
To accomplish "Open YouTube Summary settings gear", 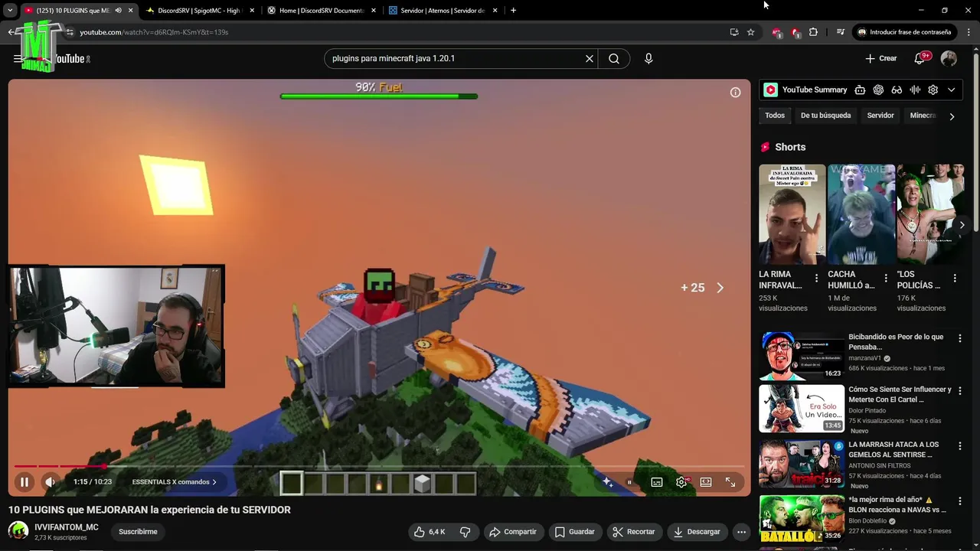I will (933, 90).
